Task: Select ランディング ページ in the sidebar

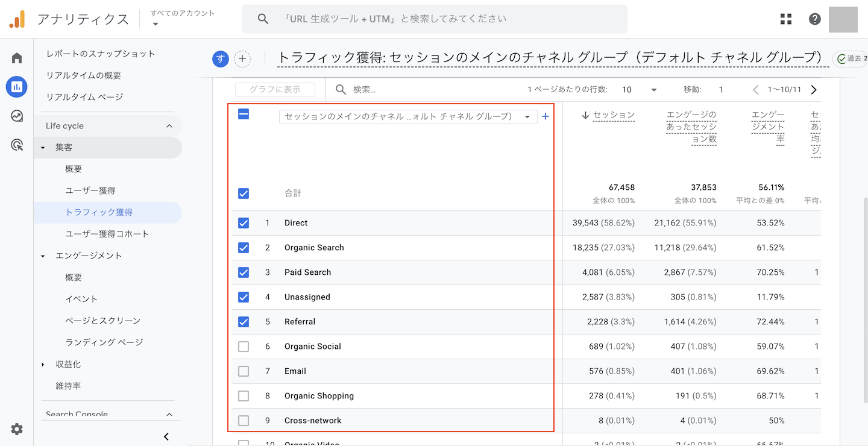Action: tap(104, 342)
